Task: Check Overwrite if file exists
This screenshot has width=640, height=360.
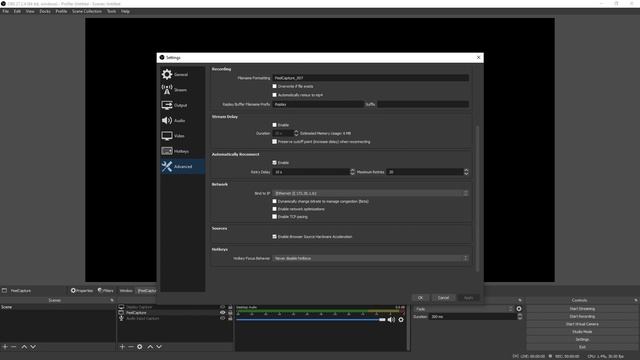Action: 274,87
